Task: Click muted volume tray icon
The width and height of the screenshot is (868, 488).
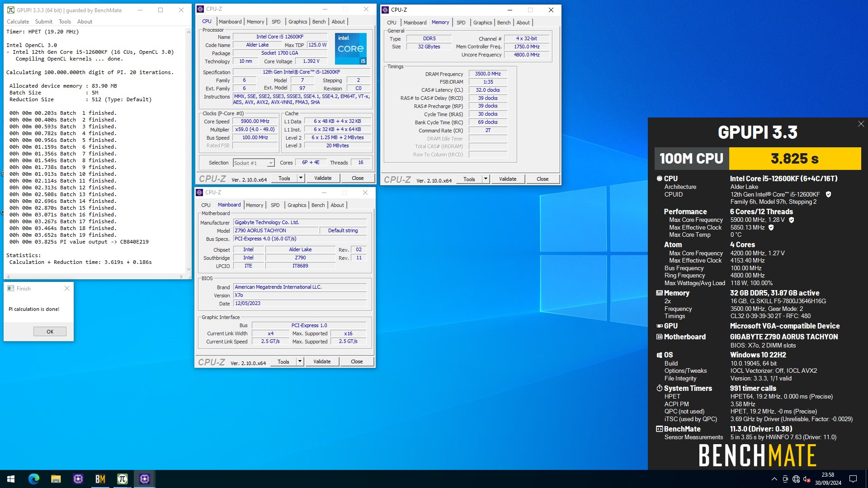Action: pos(807,479)
